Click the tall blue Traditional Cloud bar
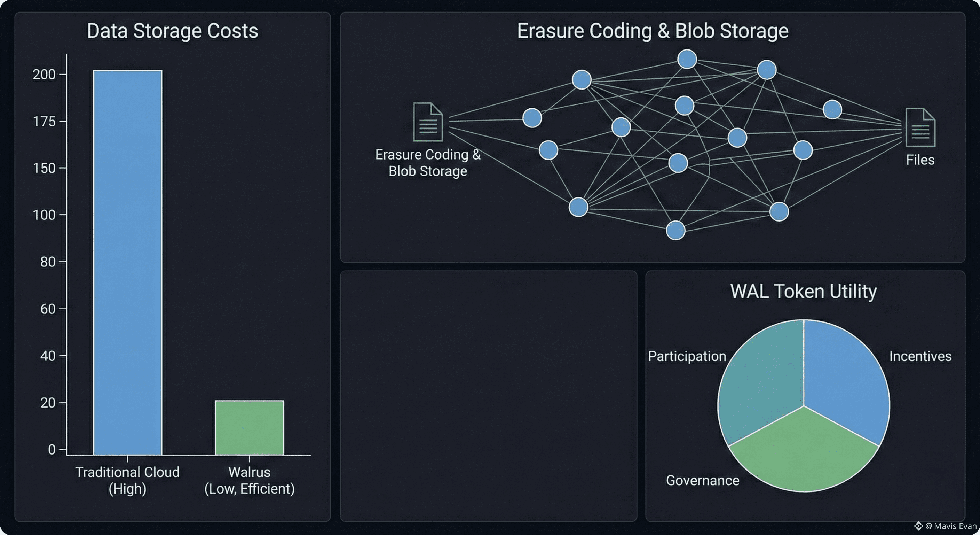Viewport: 980px width, 535px height. pyautogui.click(x=127, y=262)
